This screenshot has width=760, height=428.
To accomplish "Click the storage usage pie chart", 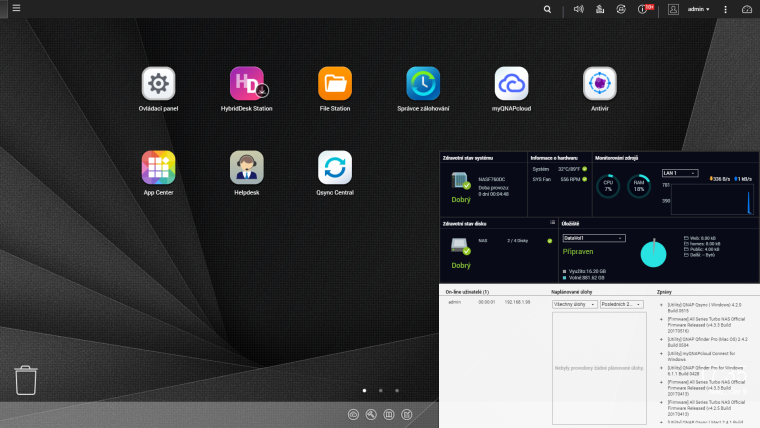I will coord(653,253).
